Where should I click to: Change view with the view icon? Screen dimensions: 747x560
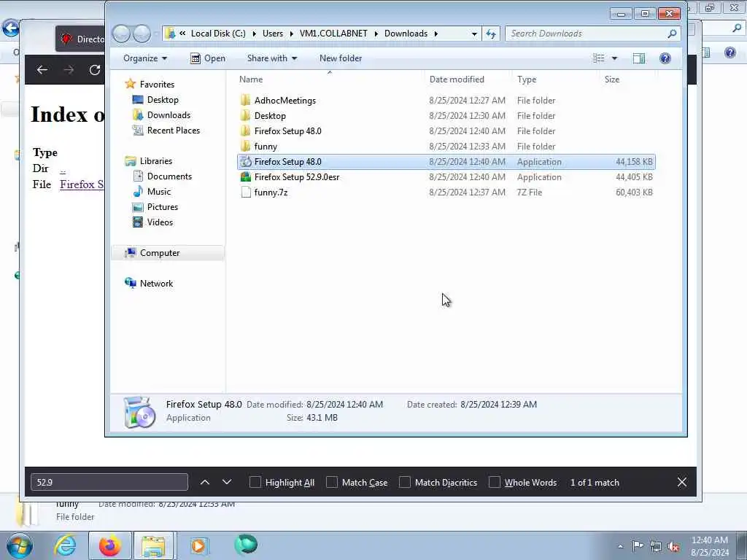pyautogui.click(x=598, y=58)
